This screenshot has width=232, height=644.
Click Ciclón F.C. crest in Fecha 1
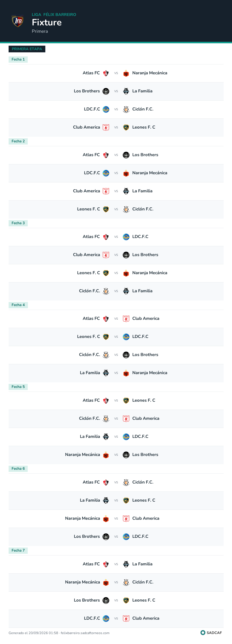pos(126,109)
